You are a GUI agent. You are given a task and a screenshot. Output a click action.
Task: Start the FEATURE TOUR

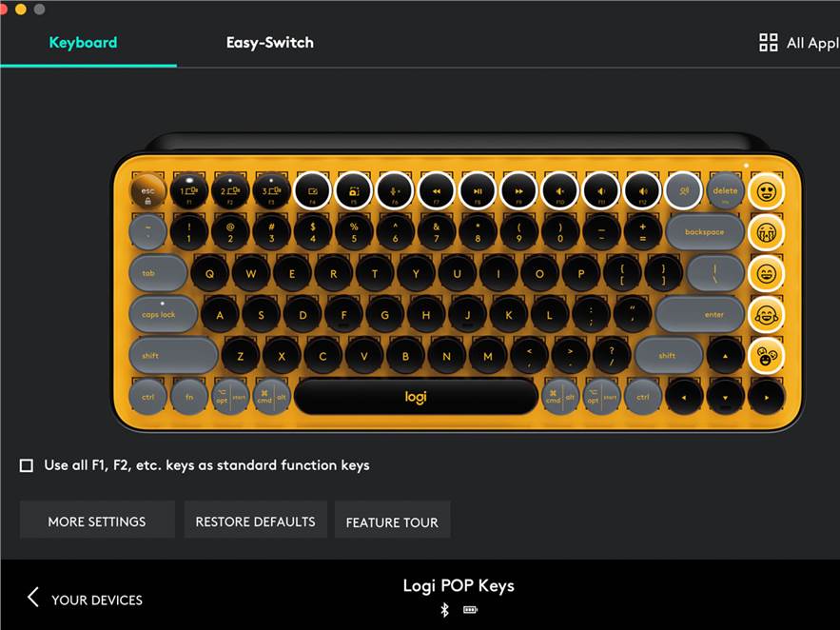[x=392, y=521]
